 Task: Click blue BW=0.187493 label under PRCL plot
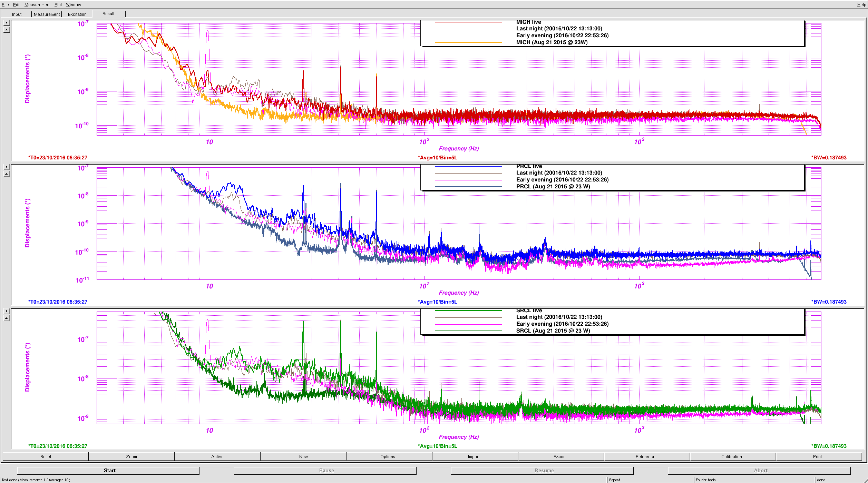[x=829, y=302]
